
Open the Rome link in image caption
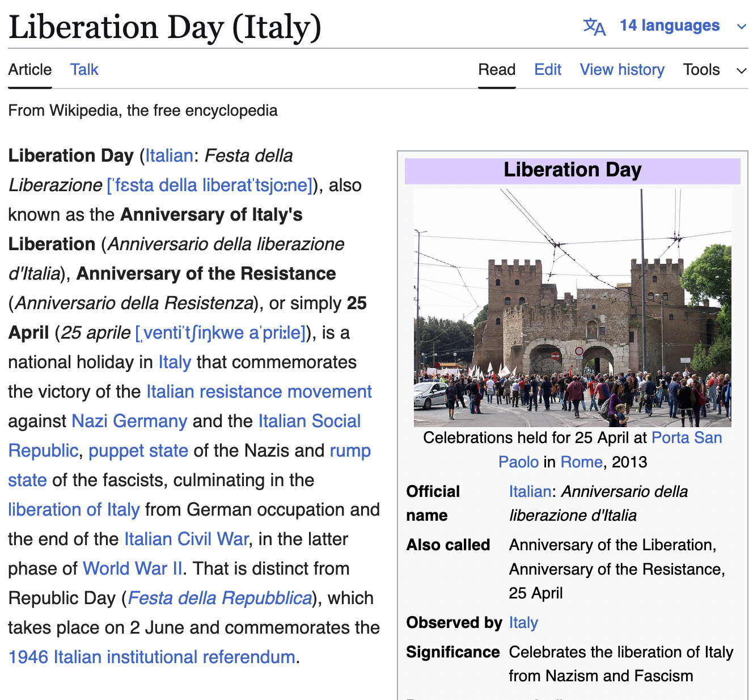coord(581,462)
